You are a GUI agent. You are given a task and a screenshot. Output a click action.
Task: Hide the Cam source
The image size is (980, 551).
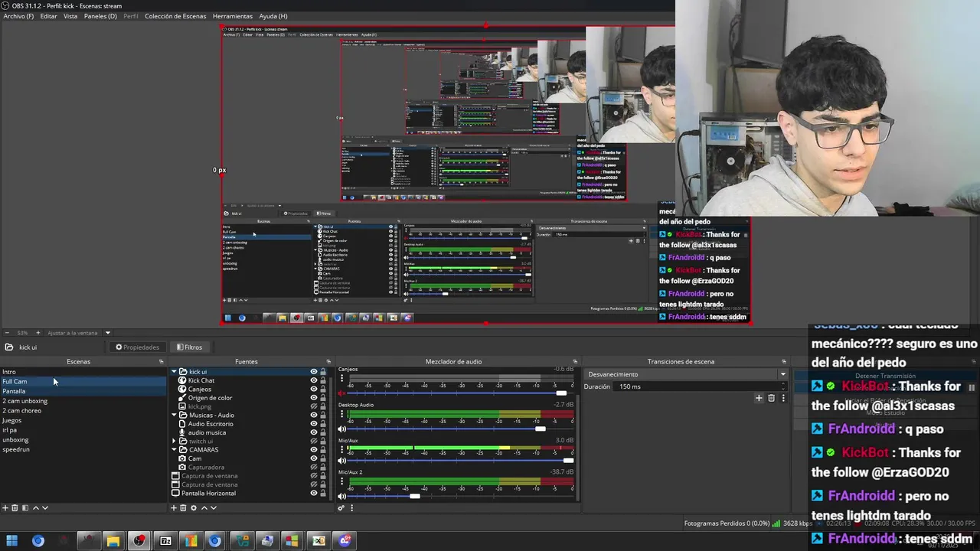(313, 458)
